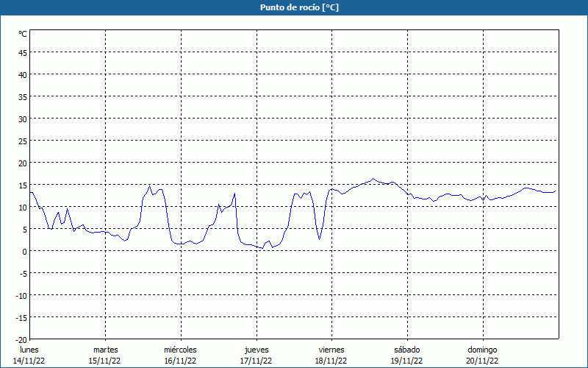This screenshot has width=588, height=368.
Task: Select the 'viernes 18/11/22' date label
Action: point(331,355)
